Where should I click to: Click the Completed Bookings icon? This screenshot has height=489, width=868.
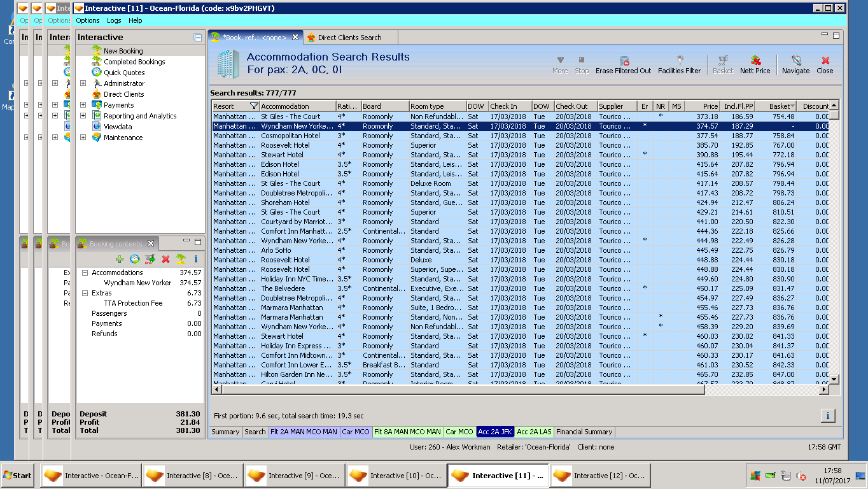(x=97, y=62)
